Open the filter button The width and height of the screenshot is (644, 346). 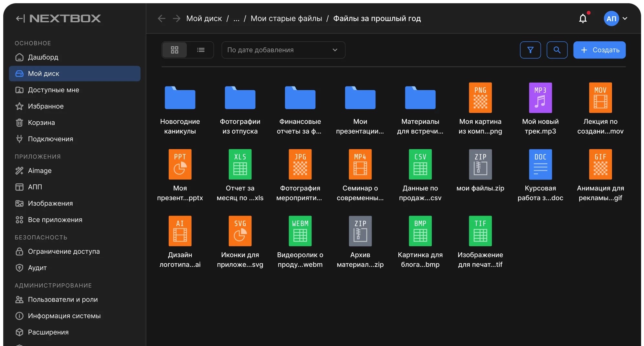pos(530,50)
